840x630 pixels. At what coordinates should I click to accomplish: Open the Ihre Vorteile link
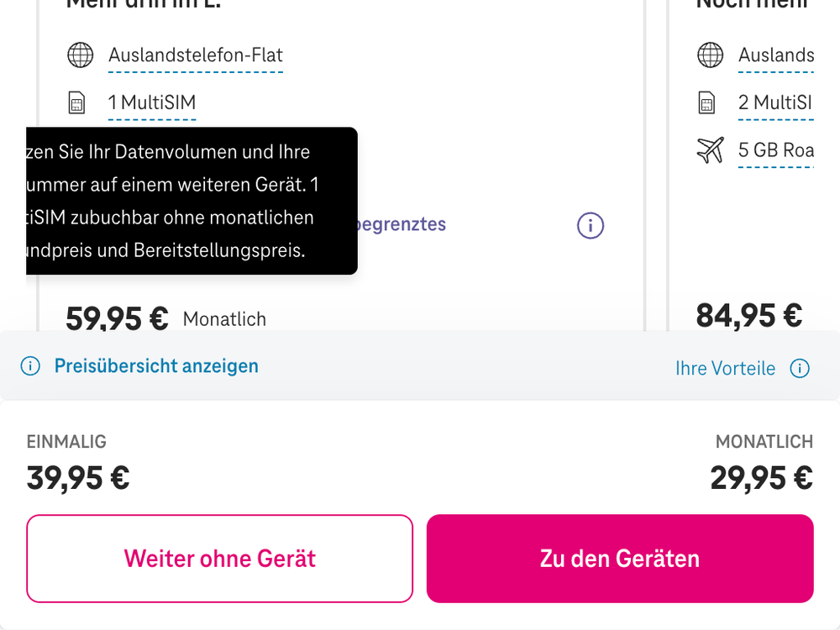tap(725, 368)
